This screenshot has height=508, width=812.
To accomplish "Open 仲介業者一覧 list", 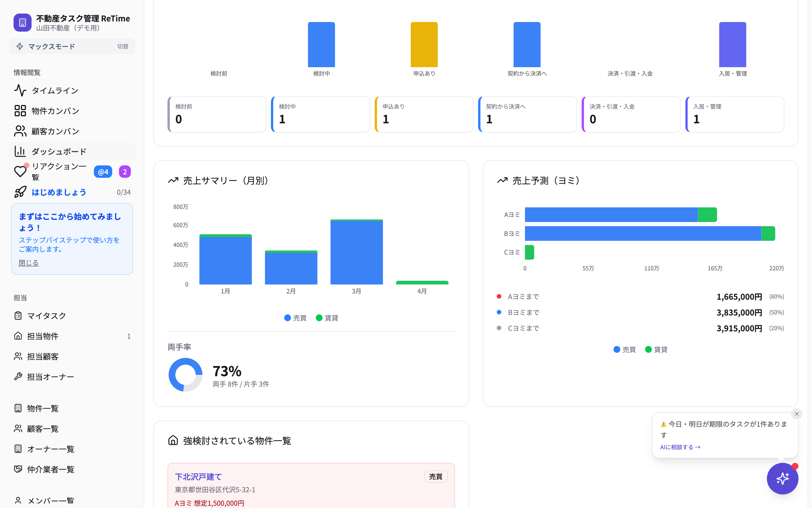I will pyautogui.click(x=72, y=469).
